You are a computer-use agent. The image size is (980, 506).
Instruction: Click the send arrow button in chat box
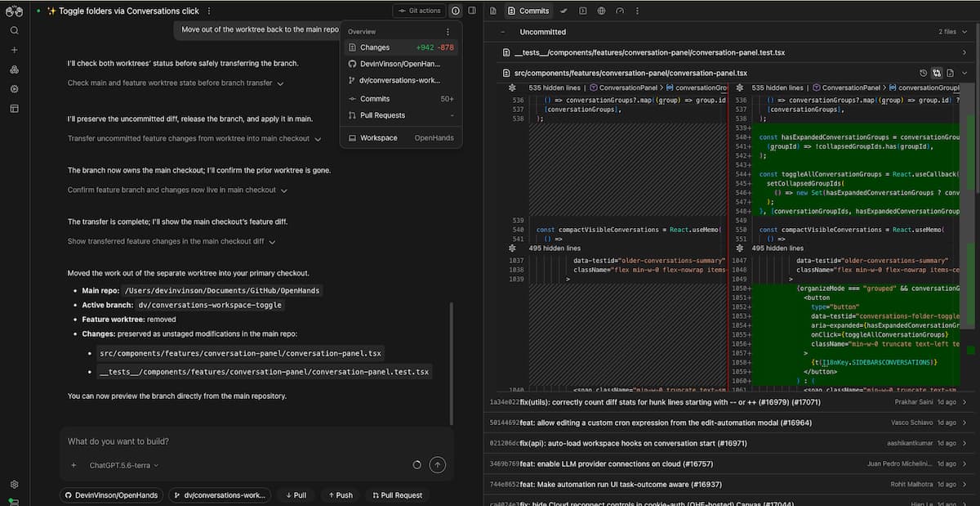[x=438, y=464]
